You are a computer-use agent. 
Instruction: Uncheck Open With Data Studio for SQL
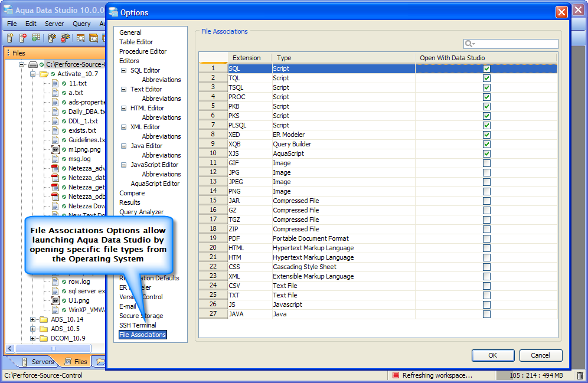486,68
